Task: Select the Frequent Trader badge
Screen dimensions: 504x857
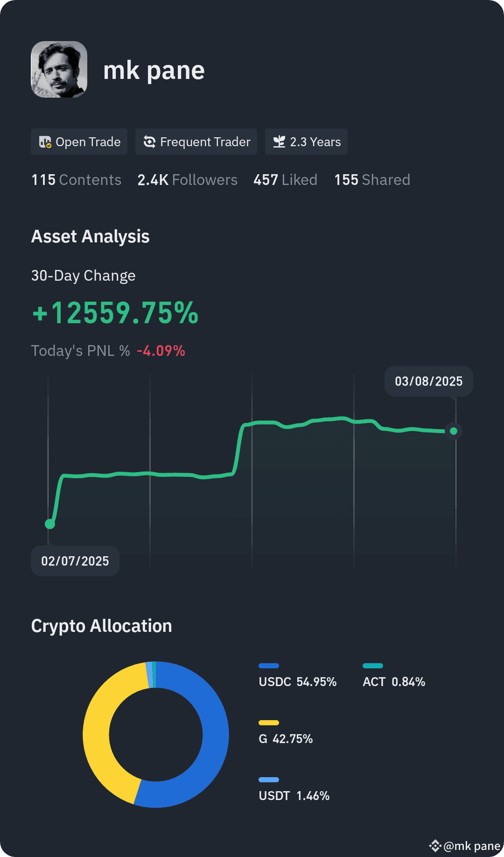Action: click(x=196, y=142)
